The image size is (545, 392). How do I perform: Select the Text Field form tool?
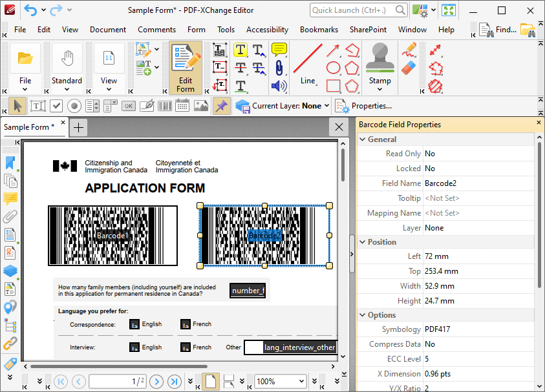click(38, 106)
